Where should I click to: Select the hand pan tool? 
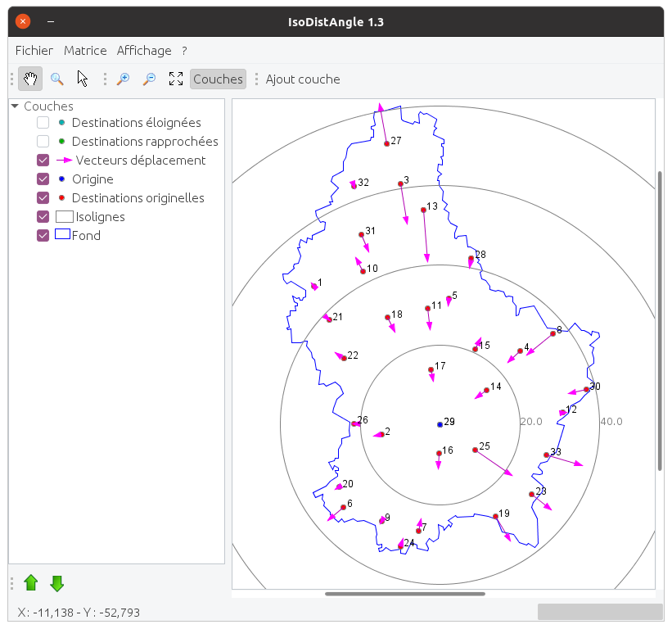coord(30,79)
